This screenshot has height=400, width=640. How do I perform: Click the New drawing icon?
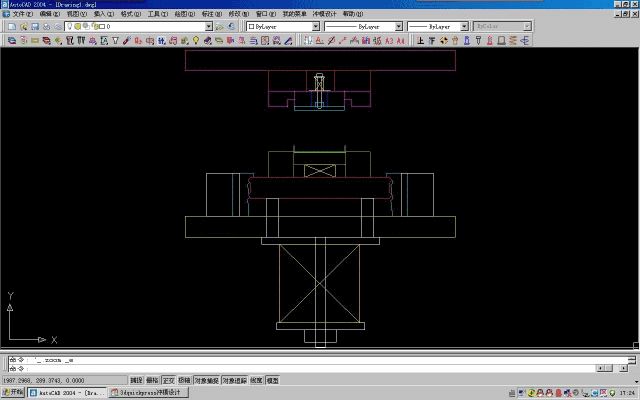point(9,27)
